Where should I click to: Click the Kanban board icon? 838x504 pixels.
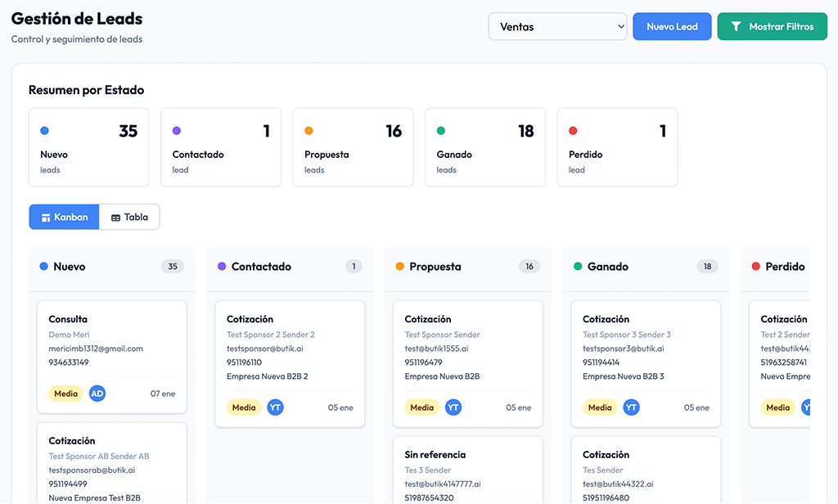point(46,218)
